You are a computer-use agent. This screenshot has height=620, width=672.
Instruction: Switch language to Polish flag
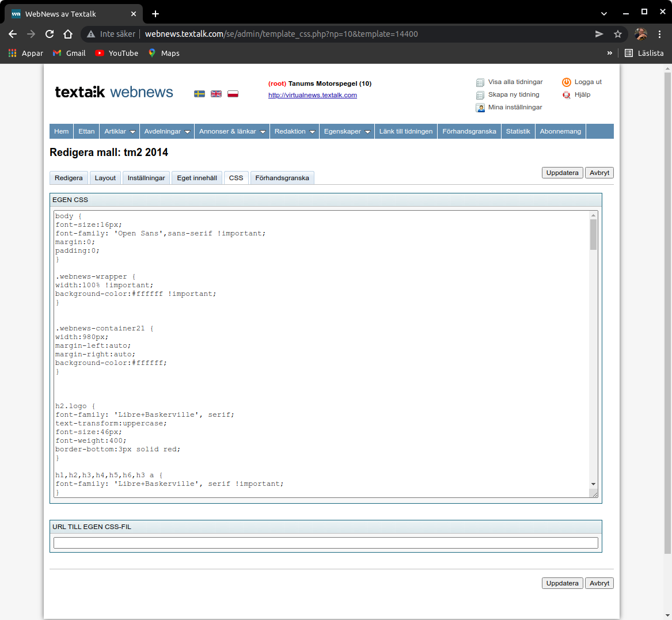pyautogui.click(x=233, y=94)
